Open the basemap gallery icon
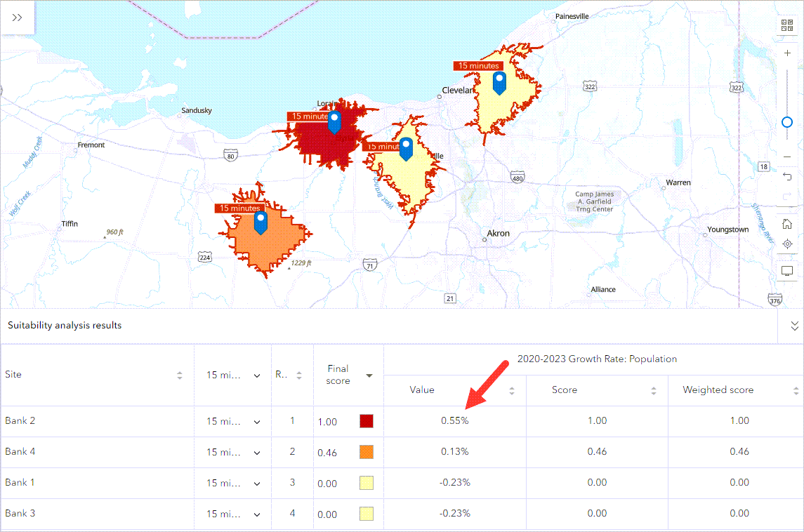Viewport: 804px width, 532px height. 787,25
